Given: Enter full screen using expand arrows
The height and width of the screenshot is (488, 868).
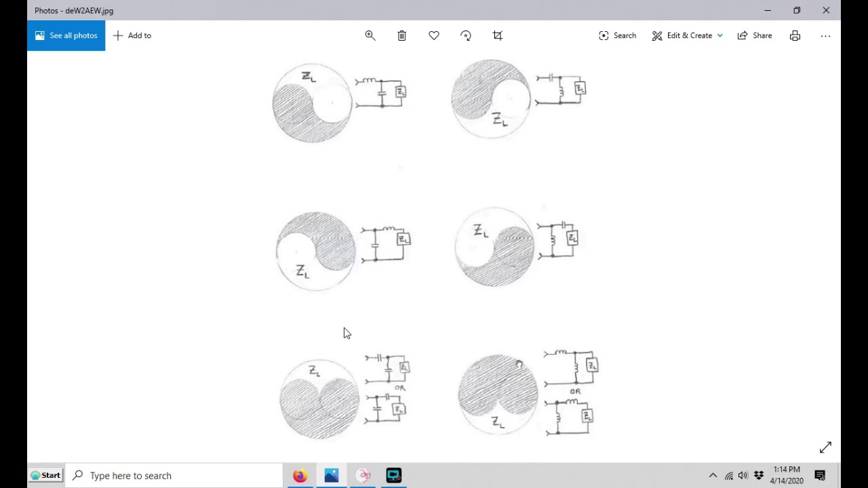Looking at the screenshot, I should pyautogui.click(x=825, y=447).
